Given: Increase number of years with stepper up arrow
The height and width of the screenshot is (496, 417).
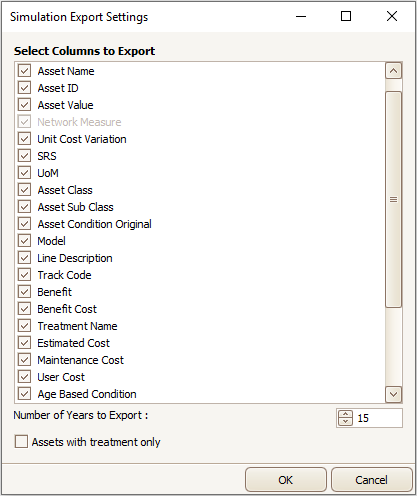Looking at the screenshot, I should click(345, 414).
